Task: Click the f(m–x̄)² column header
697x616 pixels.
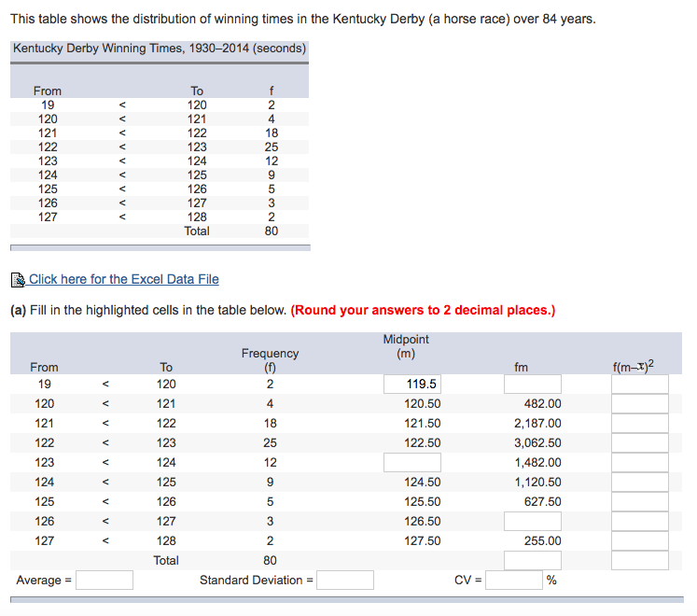Action: (633, 366)
